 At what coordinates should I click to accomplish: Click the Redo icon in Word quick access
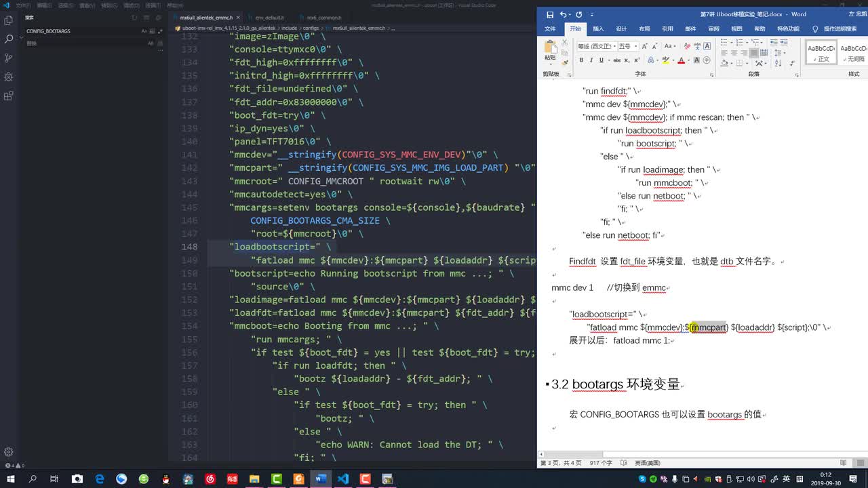tap(578, 14)
